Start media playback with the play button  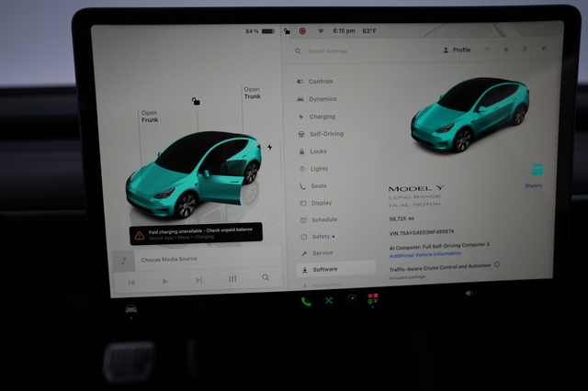tap(165, 281)
